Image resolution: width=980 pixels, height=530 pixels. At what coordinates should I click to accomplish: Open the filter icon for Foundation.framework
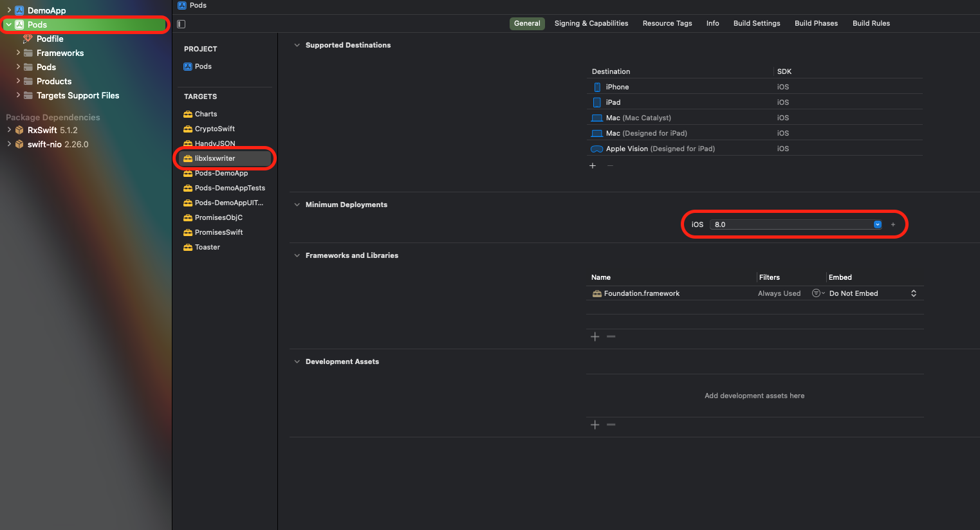pyautogui.click(x=818, y=293)
